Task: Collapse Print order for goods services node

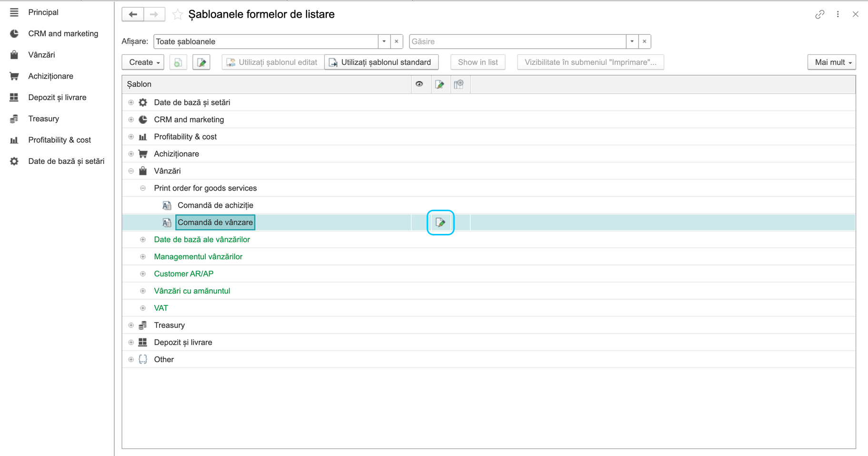Action: 143,188
